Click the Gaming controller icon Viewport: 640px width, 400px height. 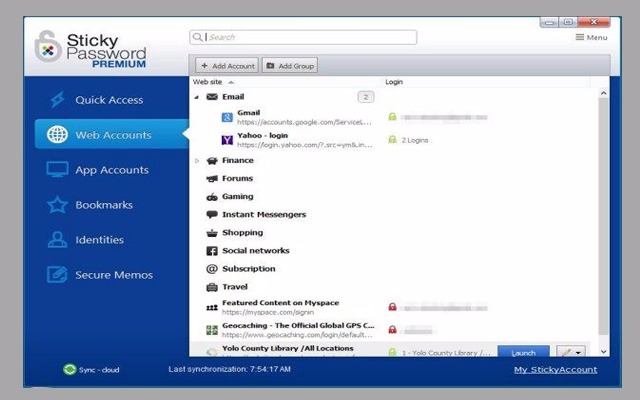(212, 197)
